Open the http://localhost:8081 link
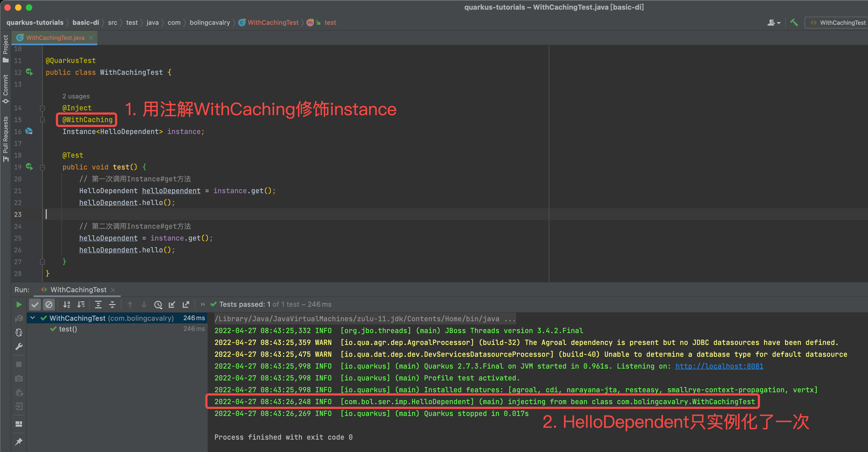 pos(719,366)
